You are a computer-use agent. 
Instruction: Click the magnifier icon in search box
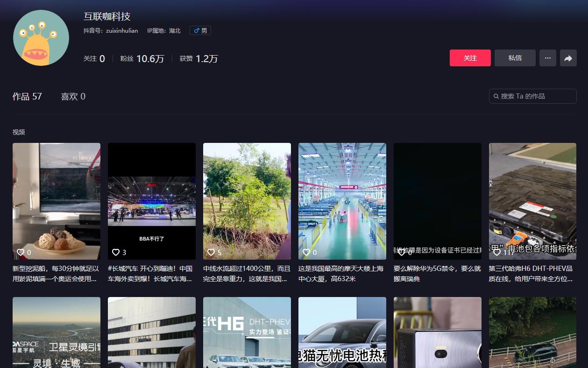(496, 96)
